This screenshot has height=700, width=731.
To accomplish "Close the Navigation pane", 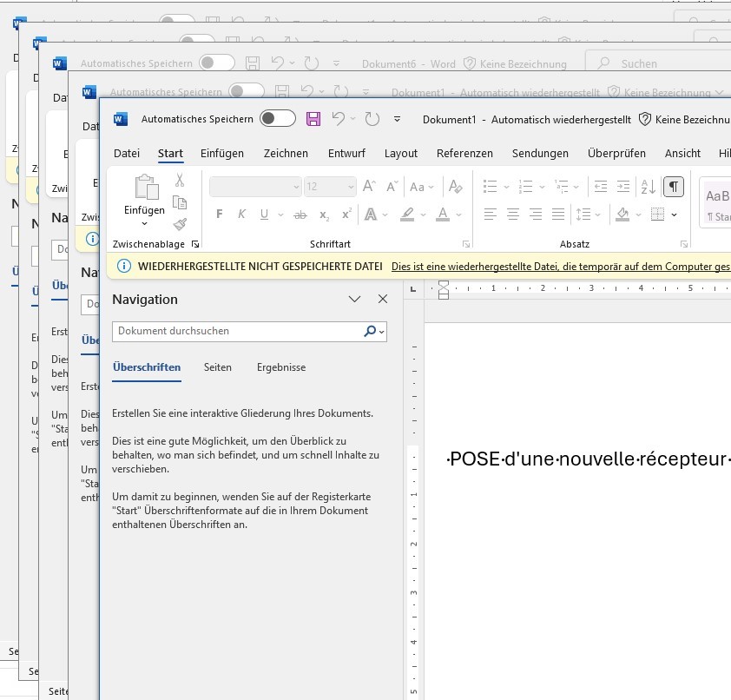I will [x=383, y=299].
